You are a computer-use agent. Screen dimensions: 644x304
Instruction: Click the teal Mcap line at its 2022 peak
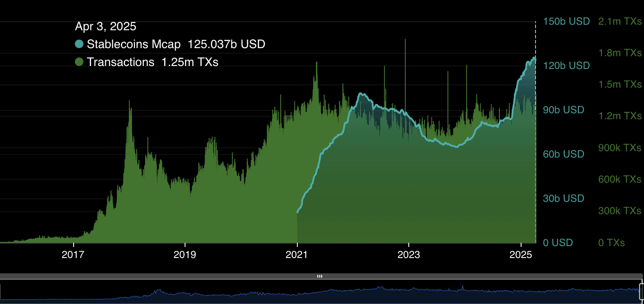[x=362, y=92]
